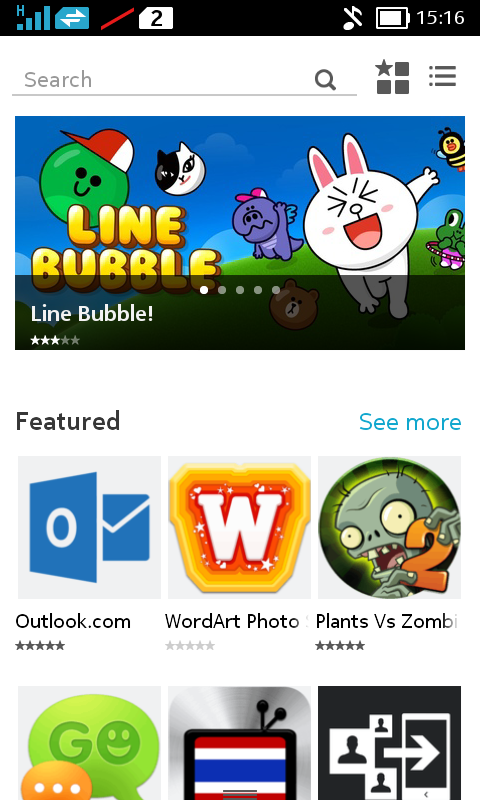Screen dimensions: 480x800
Task: Select the third banner page dot
Action: pos(240,290)
